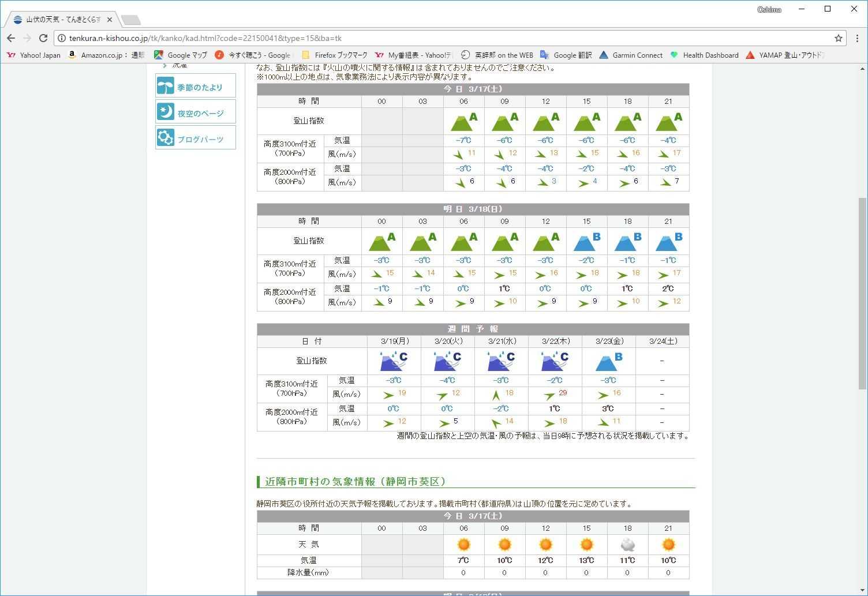Viewport: 868px width, 596px height.
Task: Open the Health Dashboard bookmark
Action: point(704,55)
